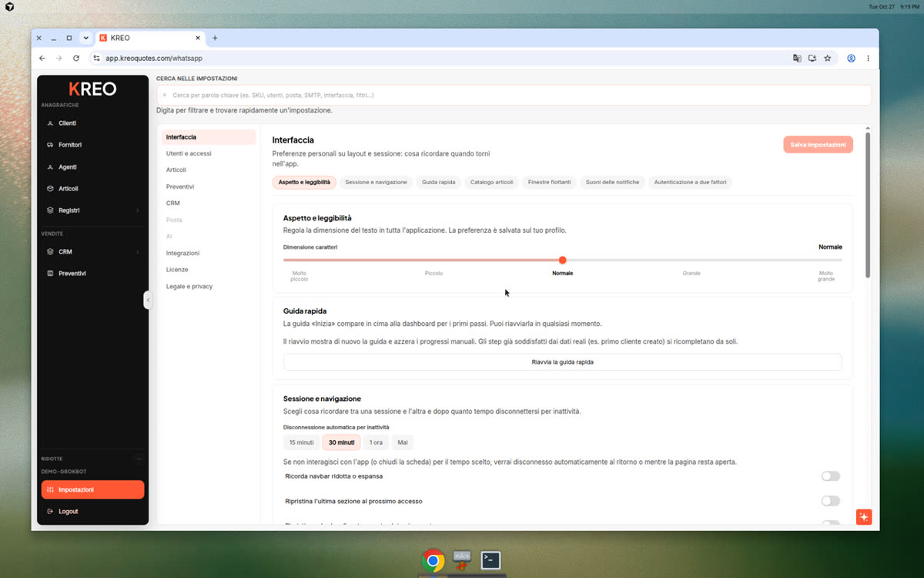Click the Google Translate icon in address bar
The image size is (924, 578).
click(x=798, y=58)
